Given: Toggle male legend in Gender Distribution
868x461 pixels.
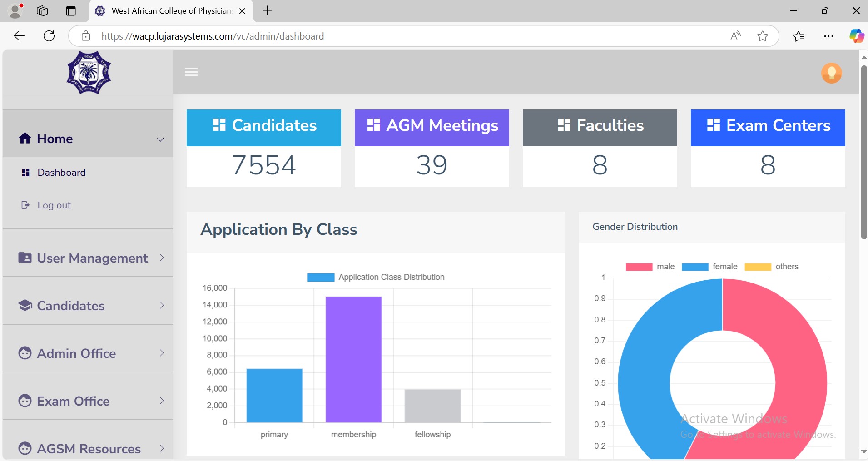Looking at the screenshot, I should (650, 267).
